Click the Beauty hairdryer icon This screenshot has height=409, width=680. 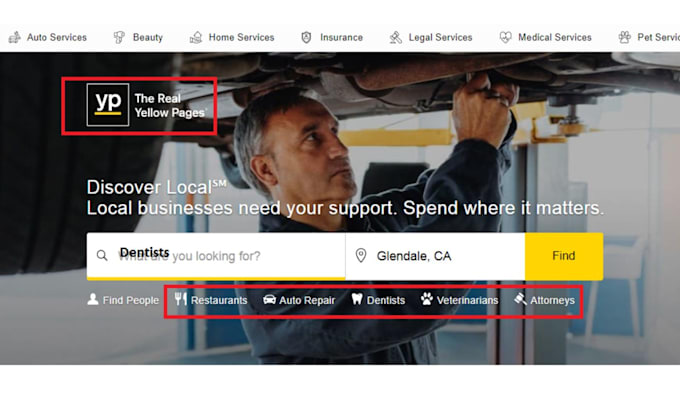pyautogui.click(x=119, y=37)
